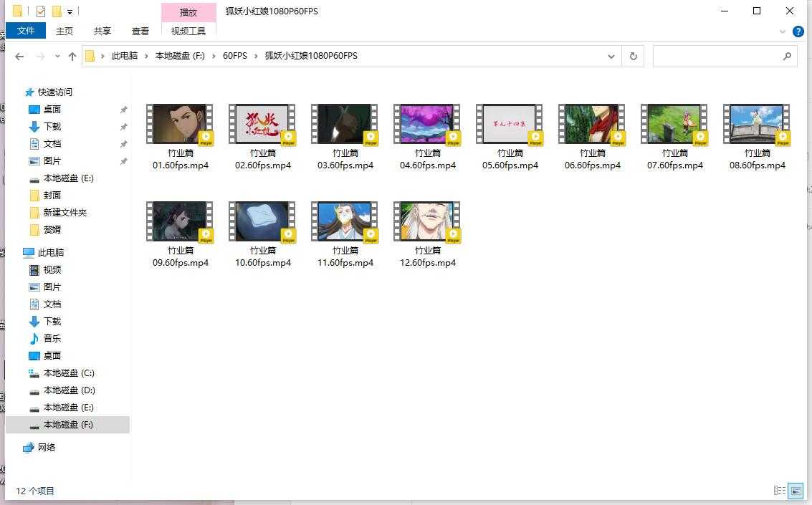Click the star icon of 快速访问
The height and width of the screenshot is (505, 812).
[29, 92]
